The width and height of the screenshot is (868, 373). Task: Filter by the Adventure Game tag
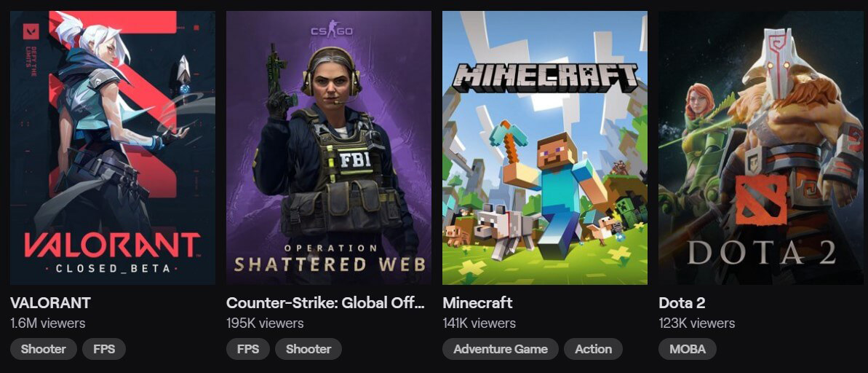tap(501, 349)
